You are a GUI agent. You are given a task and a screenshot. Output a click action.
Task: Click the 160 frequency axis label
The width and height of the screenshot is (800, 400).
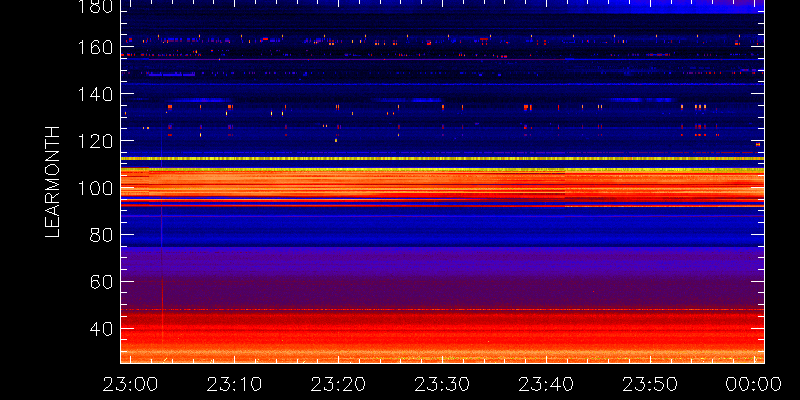pyautogui.click(x=95, y=47)
